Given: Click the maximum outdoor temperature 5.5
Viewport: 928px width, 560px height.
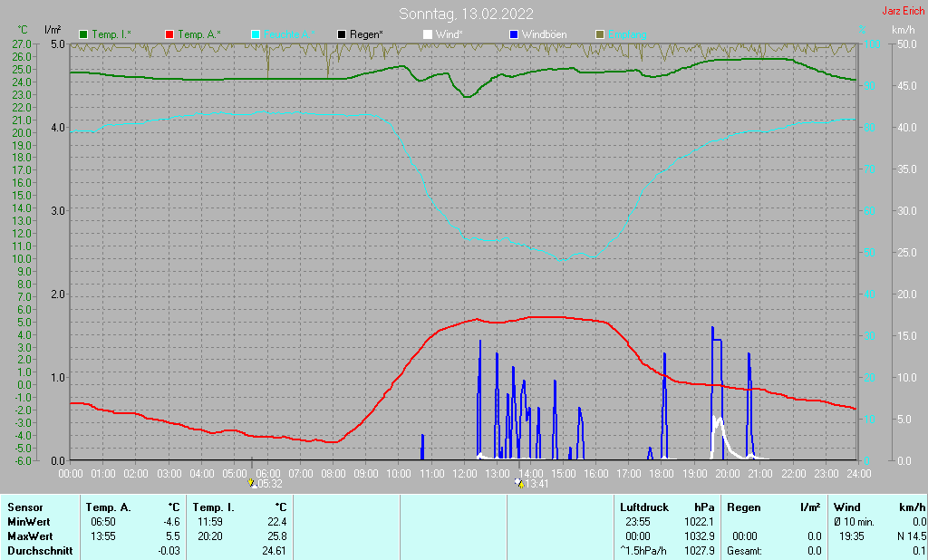Looking at the screenshot, I should point(173,536).
